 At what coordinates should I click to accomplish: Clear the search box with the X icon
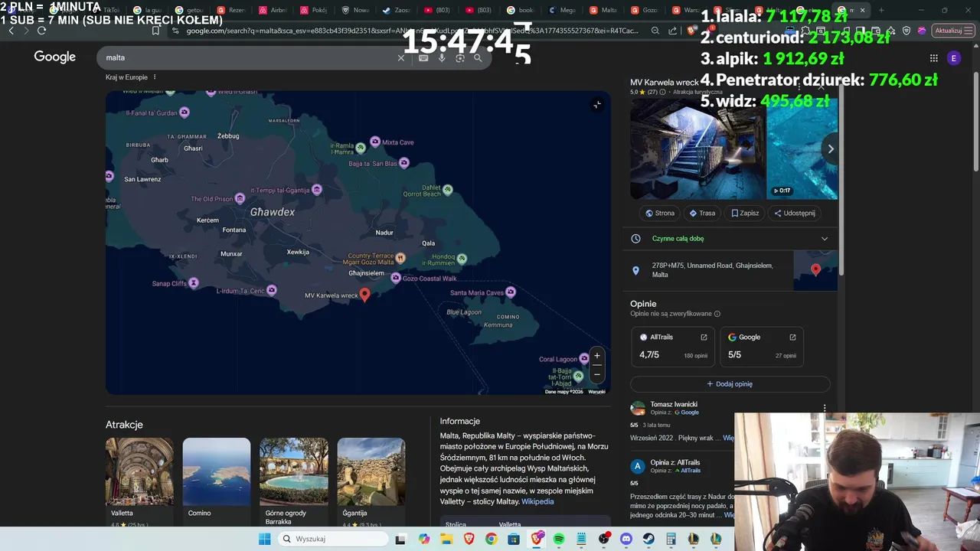pos(400,58)
